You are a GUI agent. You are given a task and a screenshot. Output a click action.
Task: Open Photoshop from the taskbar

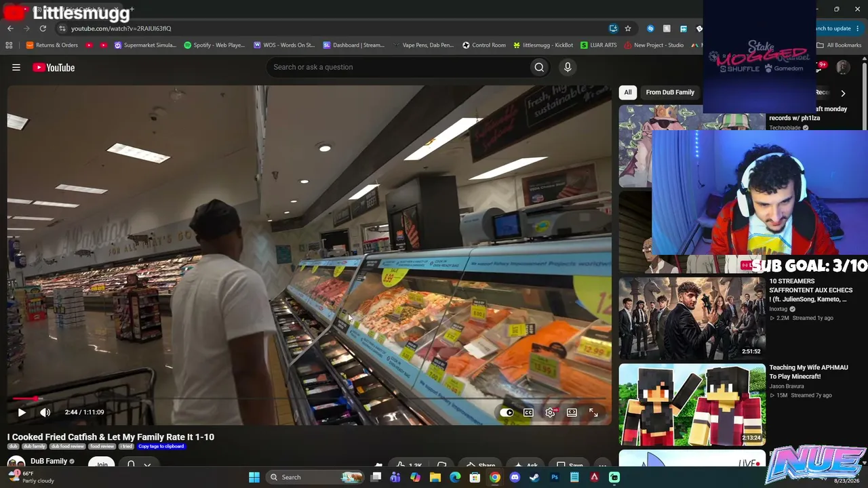pyautogui.click(x=555, y=477)
